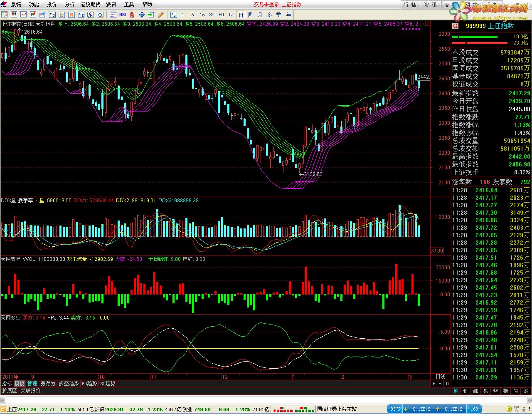This screenshot has width=532, height=414.
Task: Select the N custom period button
Action: 231,15
